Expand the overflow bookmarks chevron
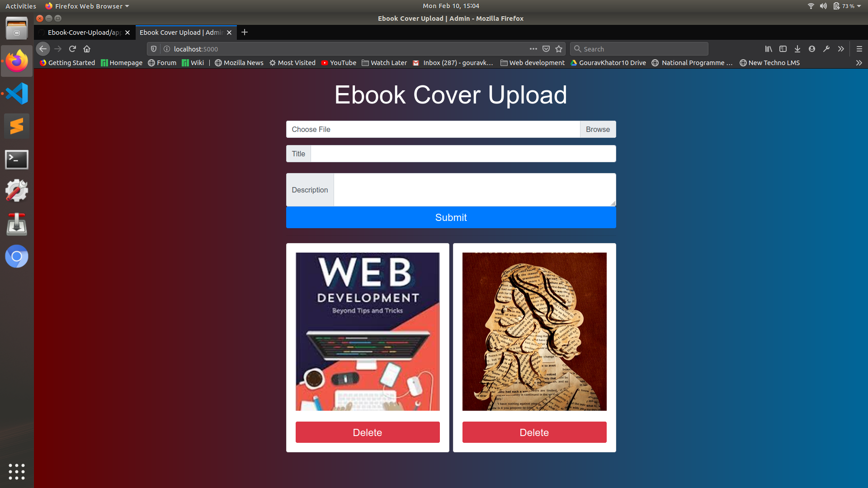This screenshot has width=868, height=488. point(859,63)
